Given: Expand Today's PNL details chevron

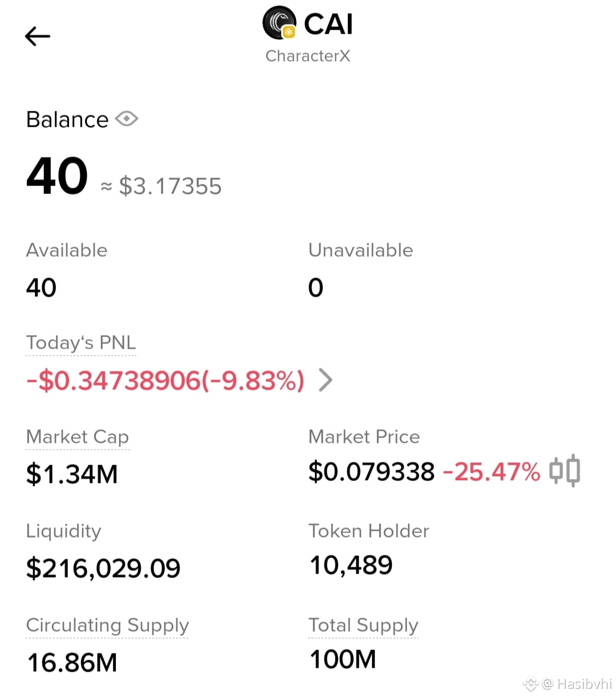Looking at the screenshot, I should [325, 380].
